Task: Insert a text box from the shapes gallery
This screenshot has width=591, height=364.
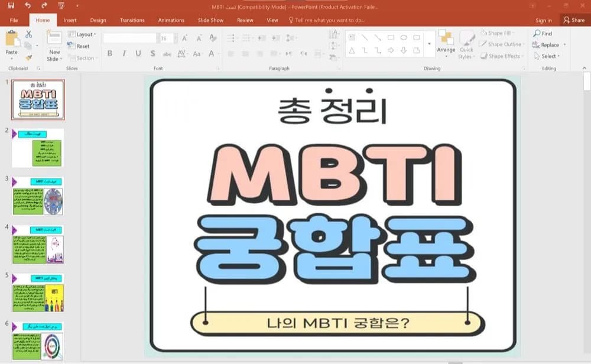Action: coord(352,37)
